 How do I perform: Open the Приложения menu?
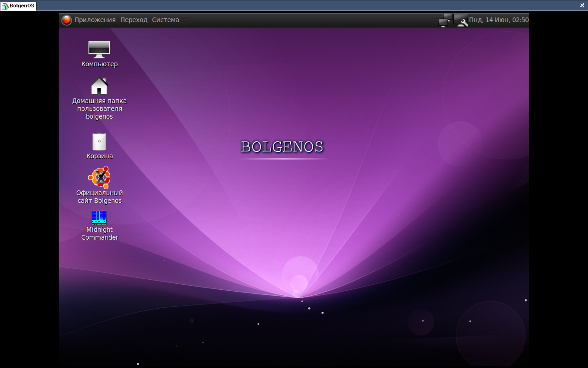click(x=95, y=20)
